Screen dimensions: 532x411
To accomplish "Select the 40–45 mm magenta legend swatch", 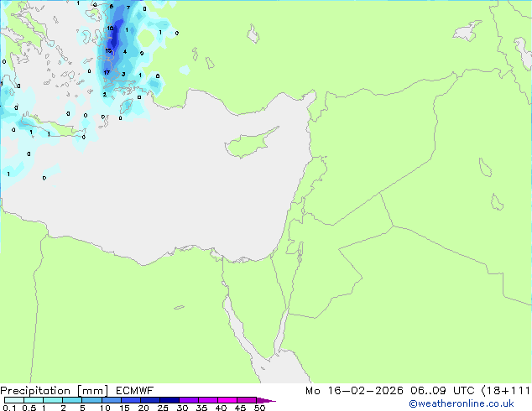I will 227,400.
